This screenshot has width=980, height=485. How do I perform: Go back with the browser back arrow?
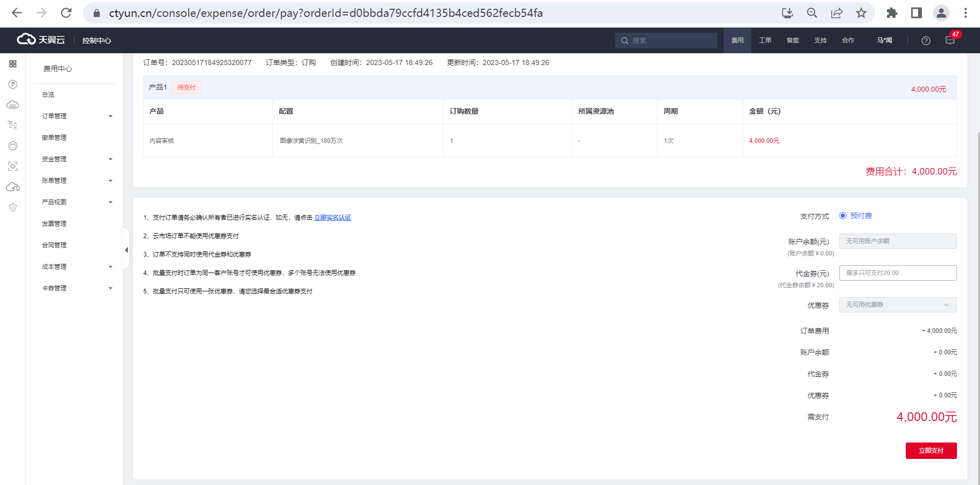click(17, 13)
